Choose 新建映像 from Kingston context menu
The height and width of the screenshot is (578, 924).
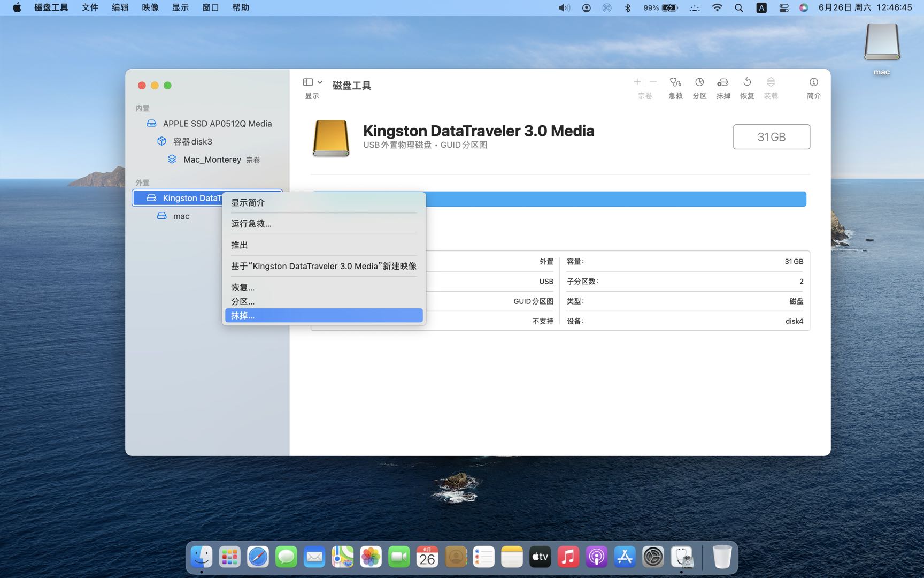coord(324,266)
